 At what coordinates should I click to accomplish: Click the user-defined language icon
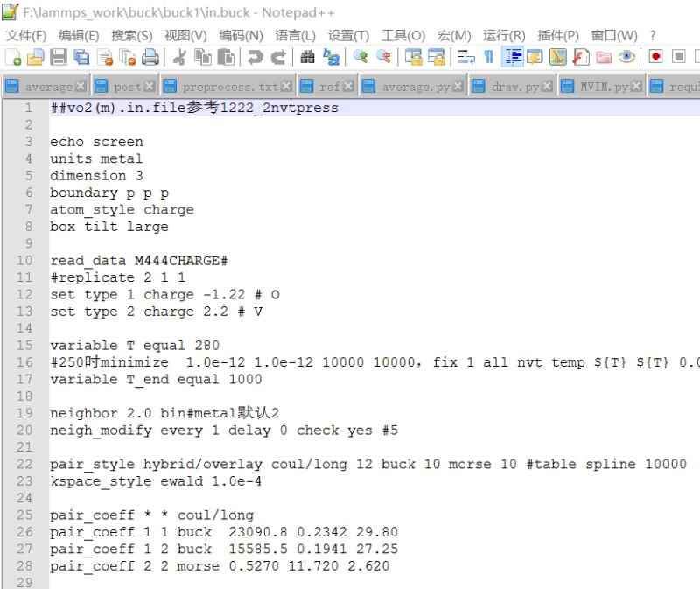(535, 58)
